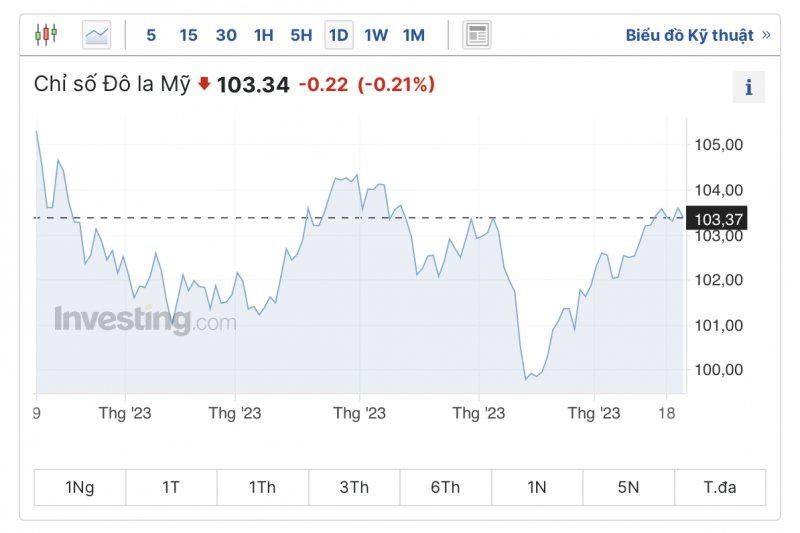Switch range to 5N

(628, 488)
